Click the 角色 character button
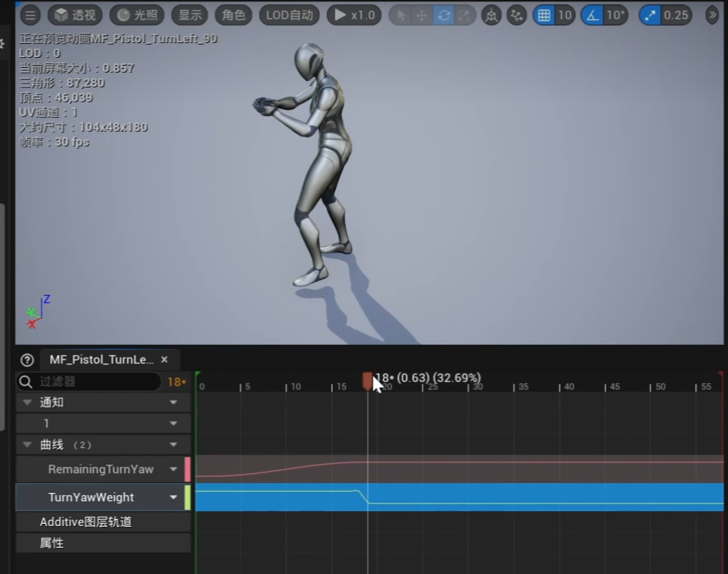The height and width of the screenshot is (574, 728). [233, 15]
